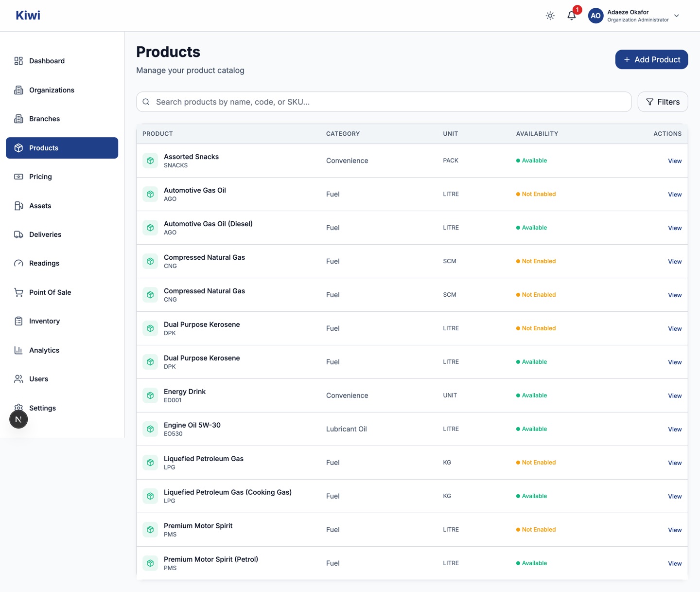
Task: Click the ED001 product code
Action: click(x=173, y=400)
